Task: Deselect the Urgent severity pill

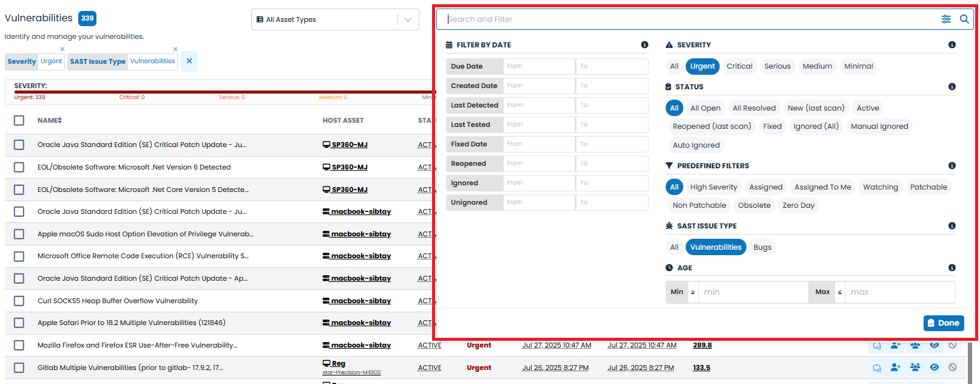Action: click(x=703, y=66)
